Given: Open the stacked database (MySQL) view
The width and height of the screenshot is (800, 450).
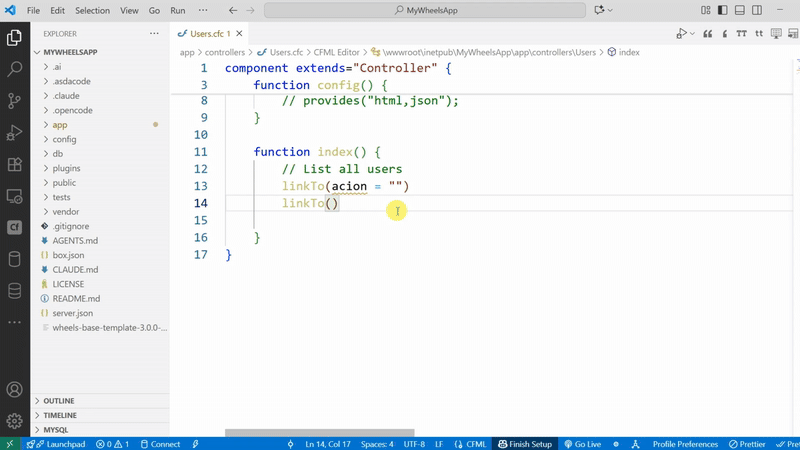Looking at the screenshot, I should [x=14, y=291].
